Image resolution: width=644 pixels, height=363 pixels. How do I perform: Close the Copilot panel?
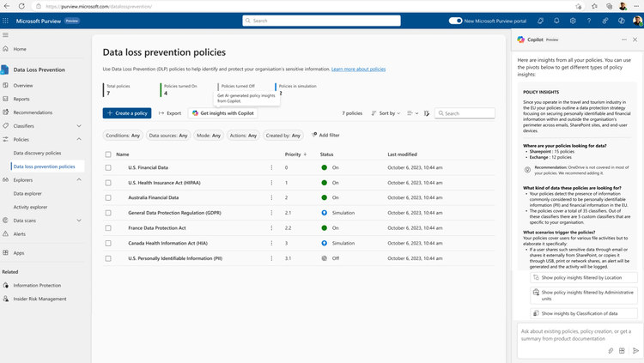[x=635, y=39]
